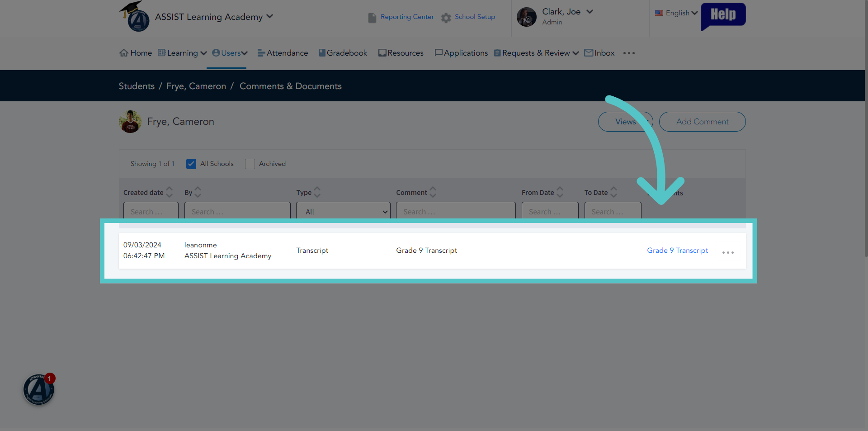Click the US flag language icon
868x431 pixels.
pyautogui.click(x=659, y=13)
